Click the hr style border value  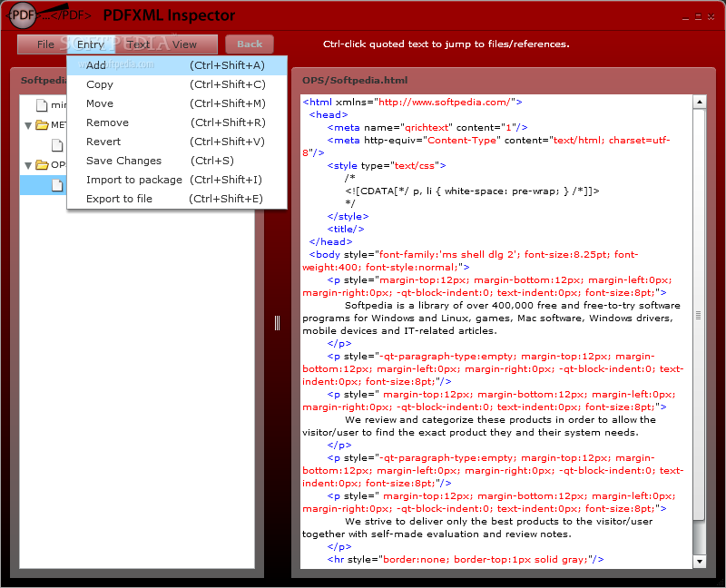point(486,559)
